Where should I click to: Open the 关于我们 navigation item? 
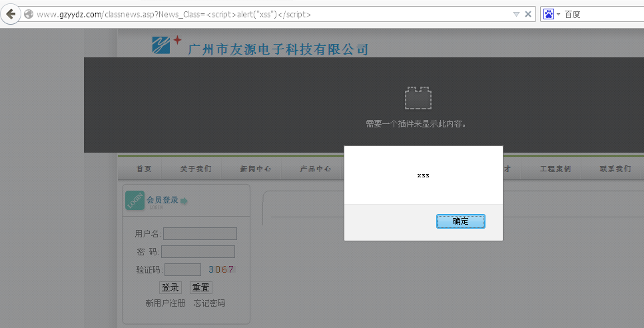pyautogui.click(x=196, y=169)
